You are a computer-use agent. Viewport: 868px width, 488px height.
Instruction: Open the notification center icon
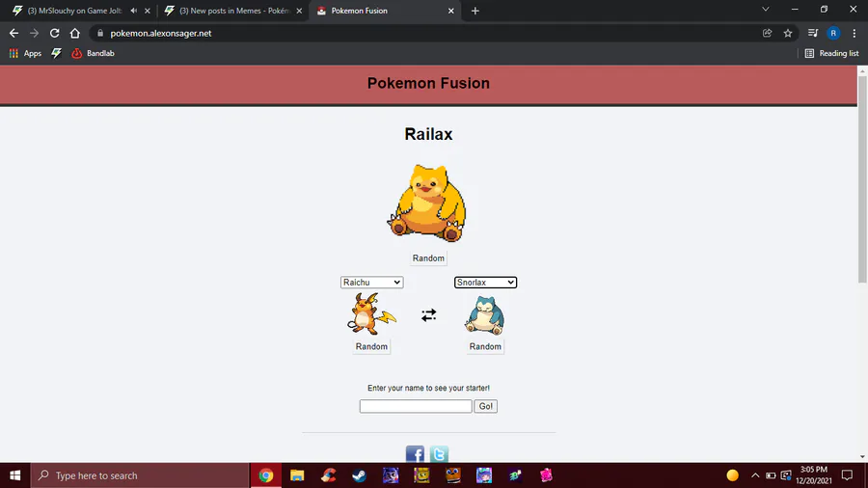tap(847, 475)
